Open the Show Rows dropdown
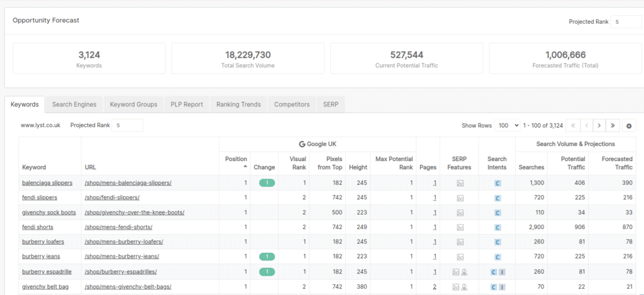The image size is (644, 295). 508,126
